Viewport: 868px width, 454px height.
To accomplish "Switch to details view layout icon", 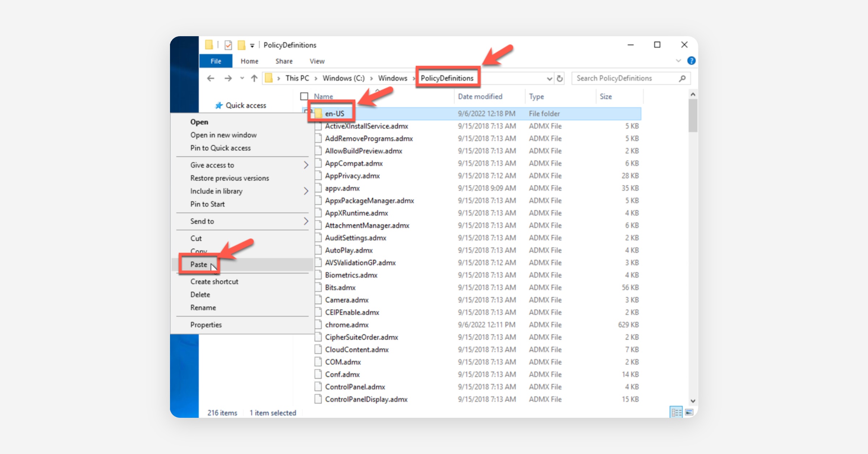I will [676, 412].
